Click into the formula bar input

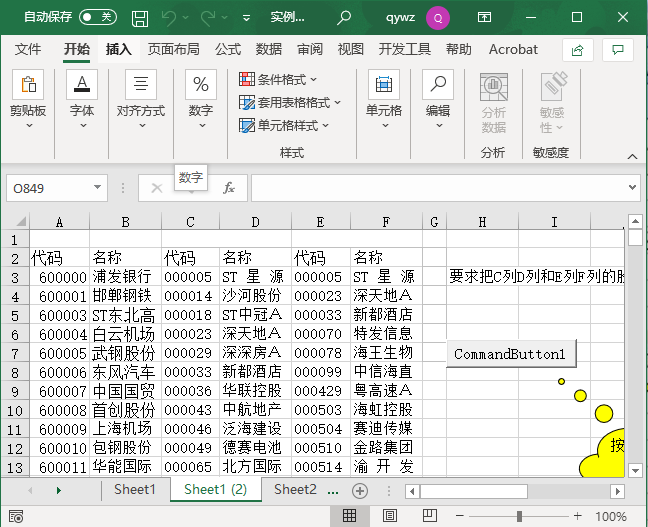pos(438,188)
